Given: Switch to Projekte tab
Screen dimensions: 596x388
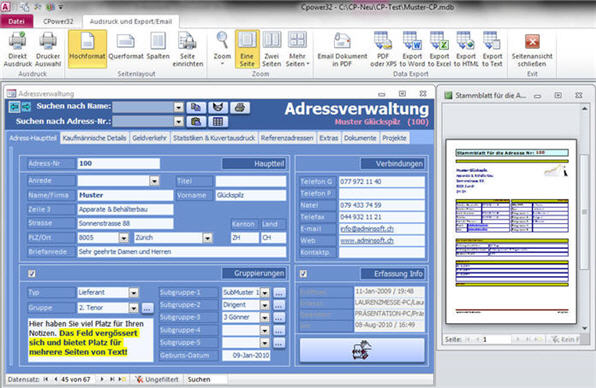Looking at the screenshot, I should (395, 138).
